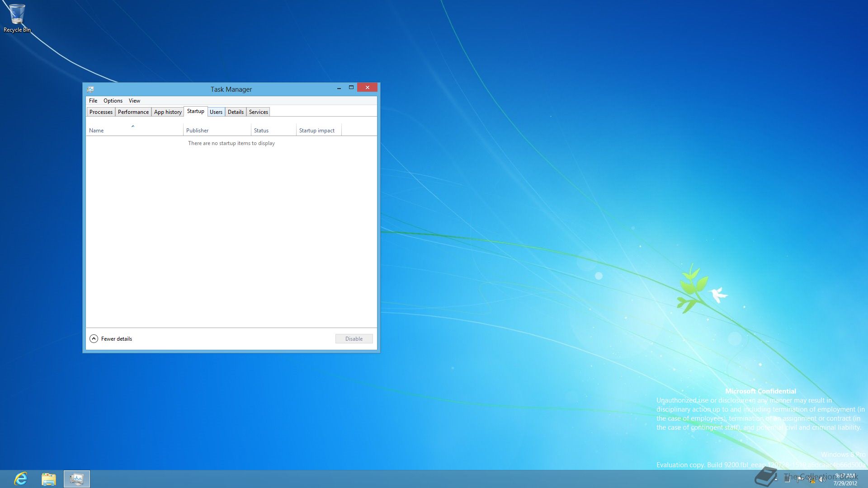868x488 pixels.
Task: Open Internet Explorer from the taskbar
Action: point(21,479)
